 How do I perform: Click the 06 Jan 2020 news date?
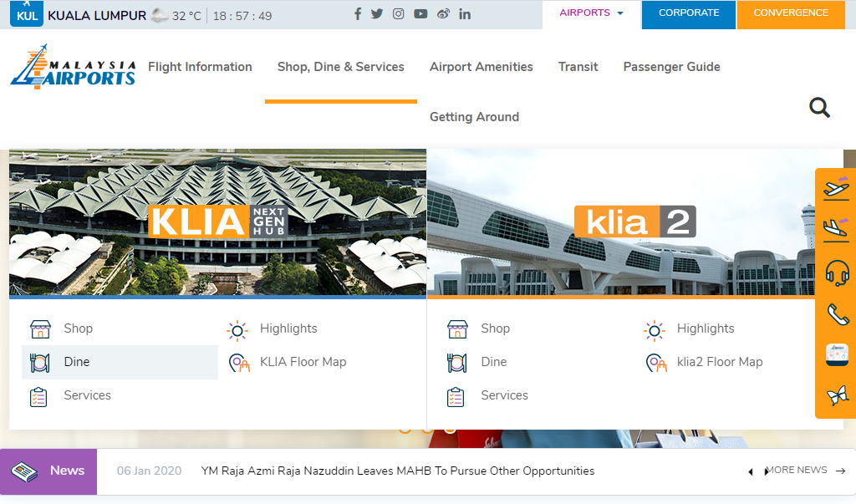149,471
